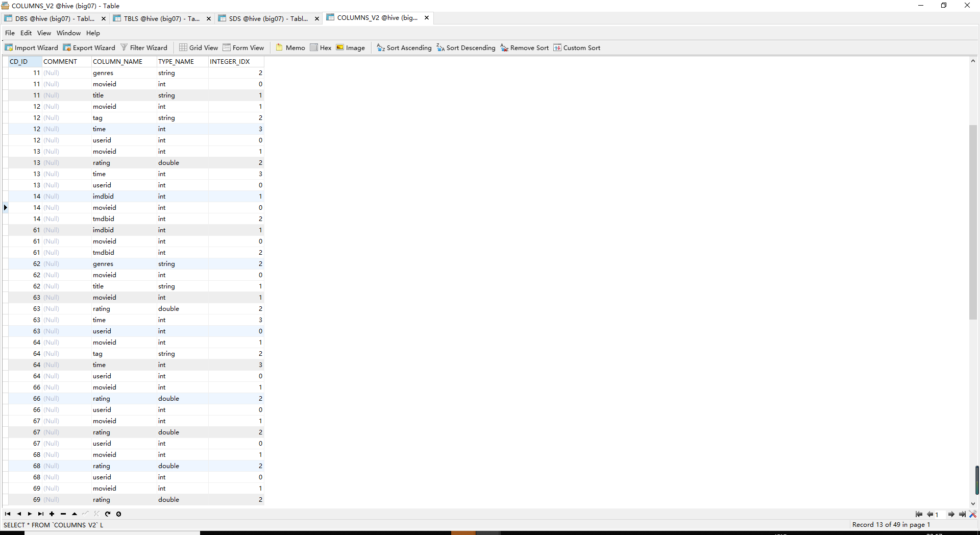980x535 pixels.
Task: Open the Memo viewer
Action: (x=290, y=47)
